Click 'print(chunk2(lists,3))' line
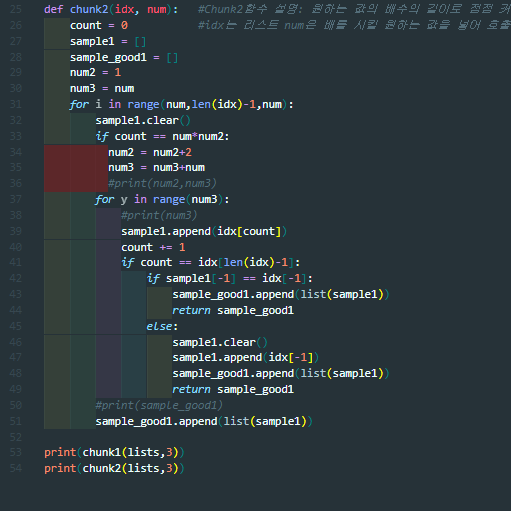Screen dimensions: 511x511 pyautogui.click(x=114, y=468)
